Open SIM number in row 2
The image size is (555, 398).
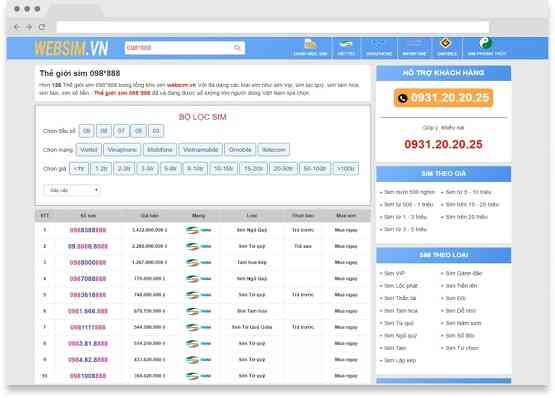(88, 246)
